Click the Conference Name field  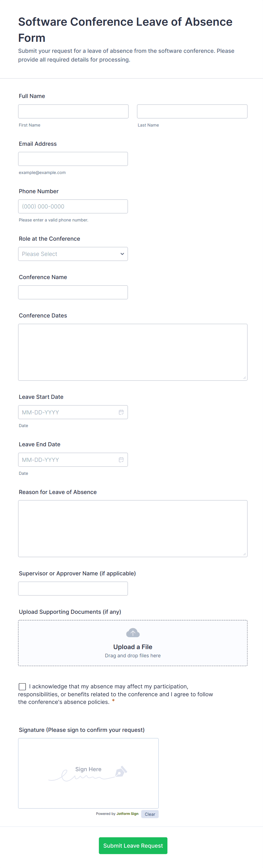[73, 292]
